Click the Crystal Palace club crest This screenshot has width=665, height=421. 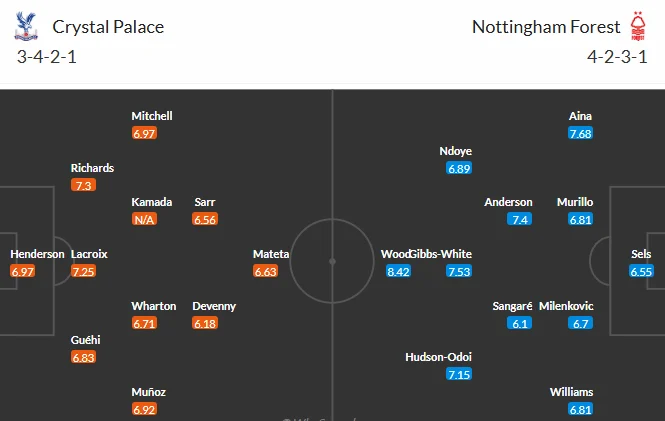(26, 26)
